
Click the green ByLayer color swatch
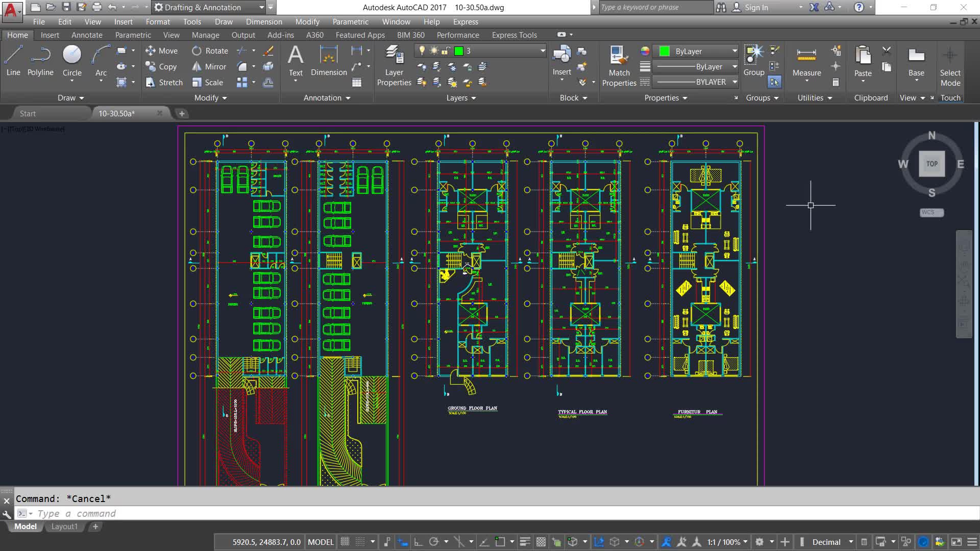click(664, 51)
